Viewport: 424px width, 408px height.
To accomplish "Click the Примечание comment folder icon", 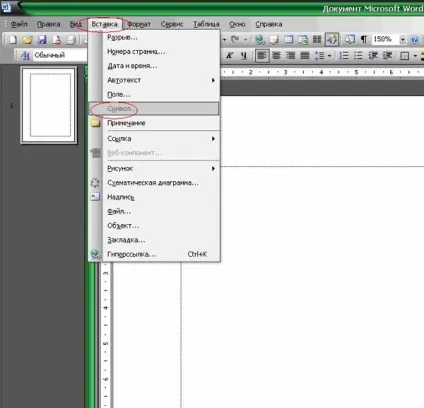I will 95,123.
